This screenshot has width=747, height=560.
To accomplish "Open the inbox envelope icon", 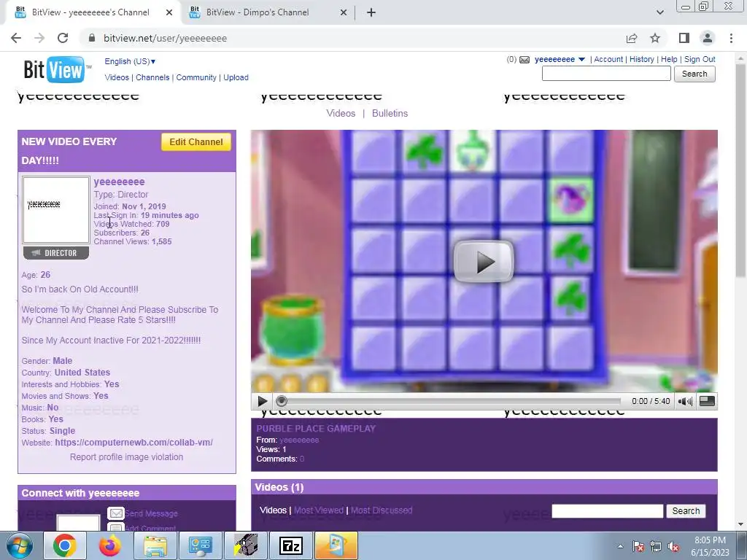I will tap(525, 60).
